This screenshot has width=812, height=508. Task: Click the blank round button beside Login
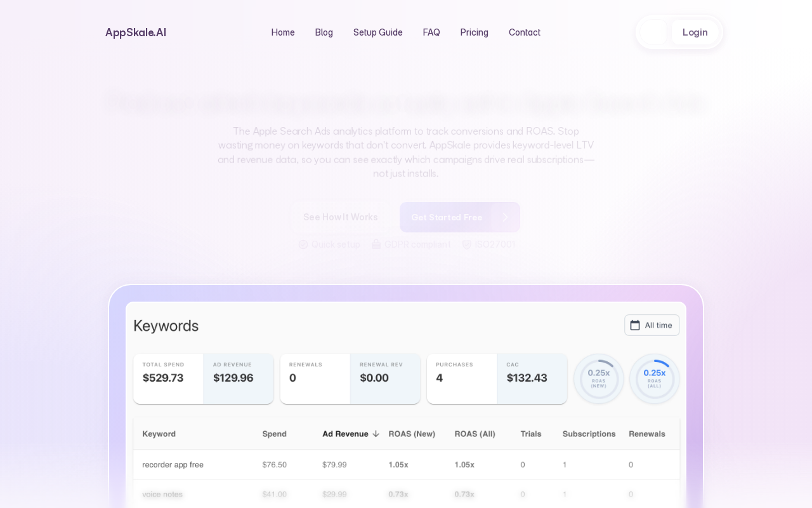click(653, 32)
